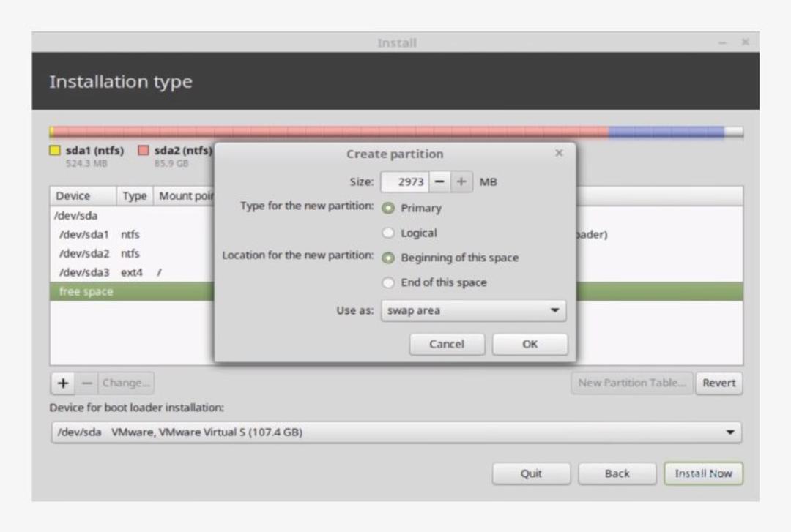Add new partition with plus icon

pyautogui.click(x=63, y=383)
